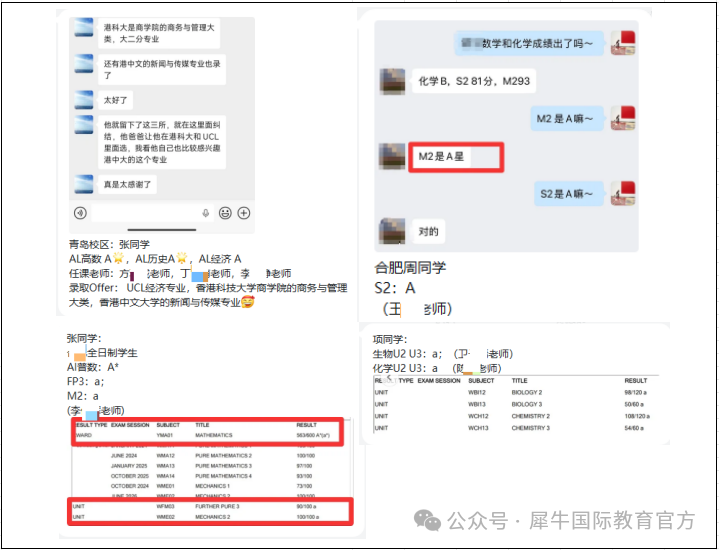Click the 'WMA14' subject code cell
This screenshot has height=550, width=719.
click(x=166, y=476)
